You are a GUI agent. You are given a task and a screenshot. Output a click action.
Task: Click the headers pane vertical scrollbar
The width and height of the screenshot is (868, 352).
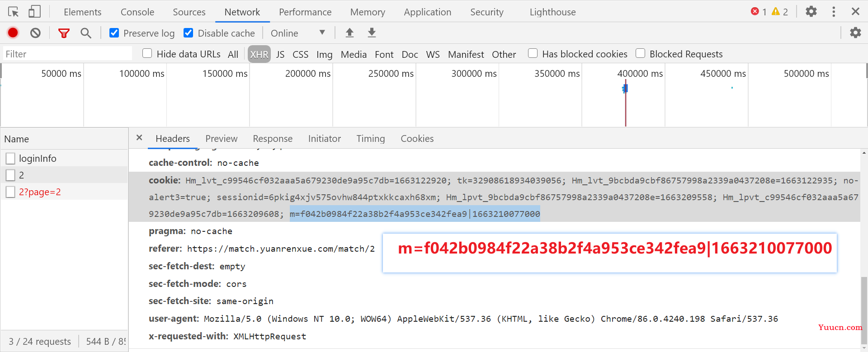pos(864,311)
